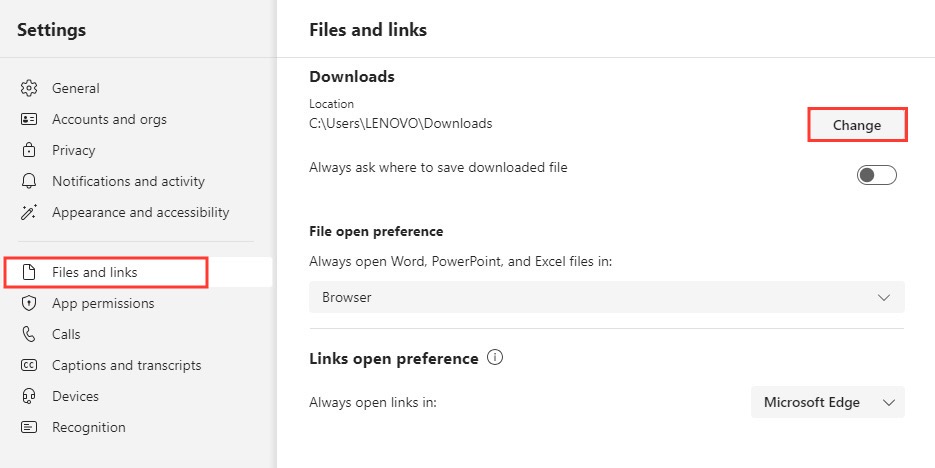Click the App permissions shield icon
Image resolution: width=935 pixels, height=468 pixels.
point(29,303)
